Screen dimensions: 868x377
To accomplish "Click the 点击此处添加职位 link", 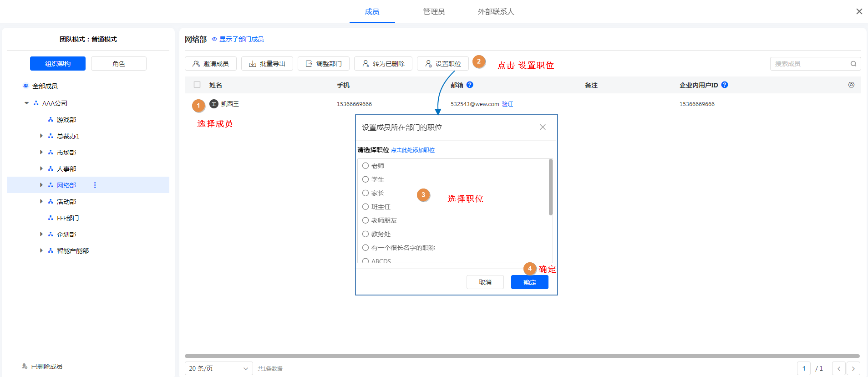I will (x=413, y=150).
